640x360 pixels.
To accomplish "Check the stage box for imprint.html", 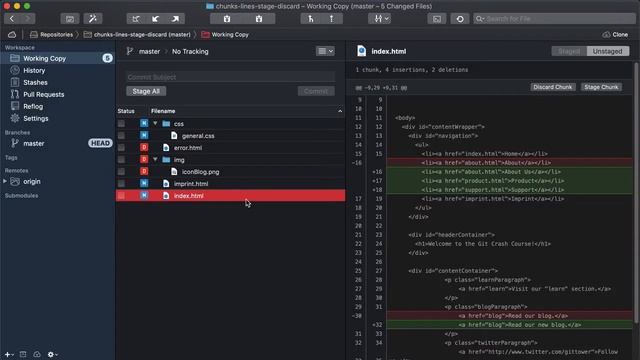I will (121, 183).
